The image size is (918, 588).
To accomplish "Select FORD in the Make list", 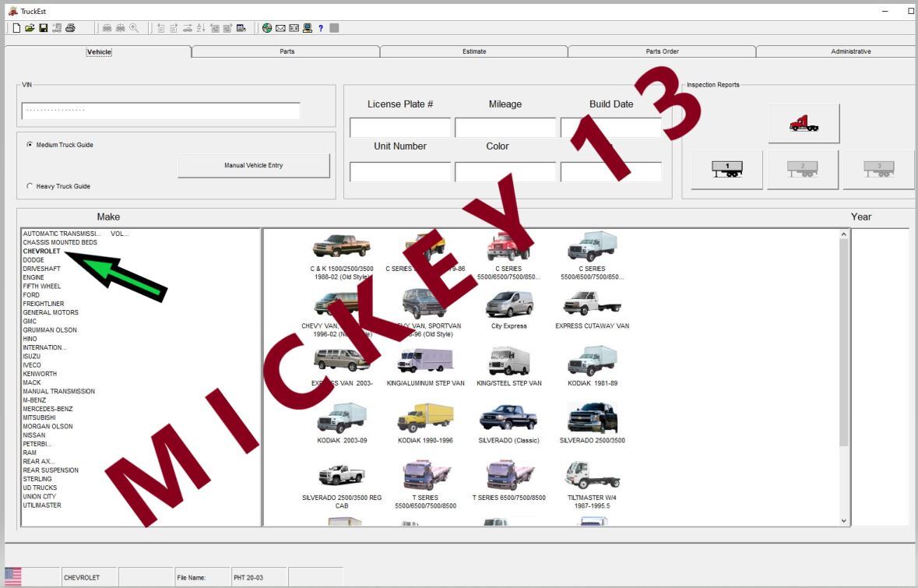I will click(31, 295).
